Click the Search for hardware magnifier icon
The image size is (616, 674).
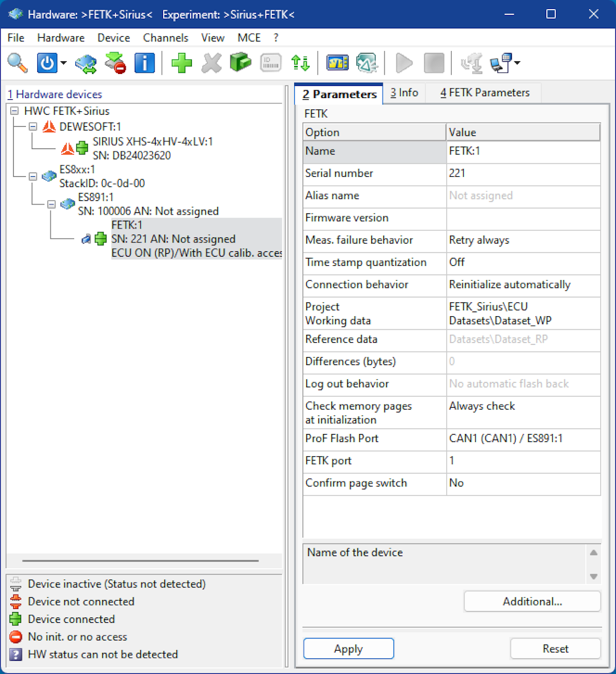point(17,63)
